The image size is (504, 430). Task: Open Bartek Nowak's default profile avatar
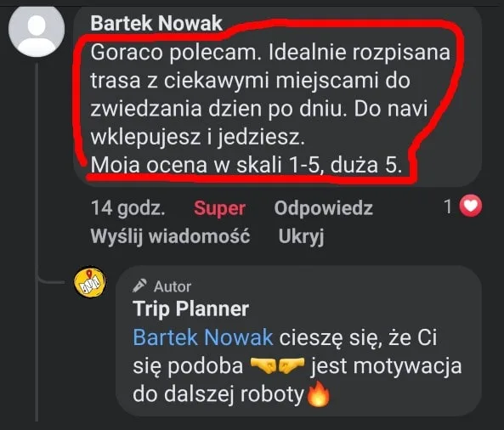[x=37, y=31]
